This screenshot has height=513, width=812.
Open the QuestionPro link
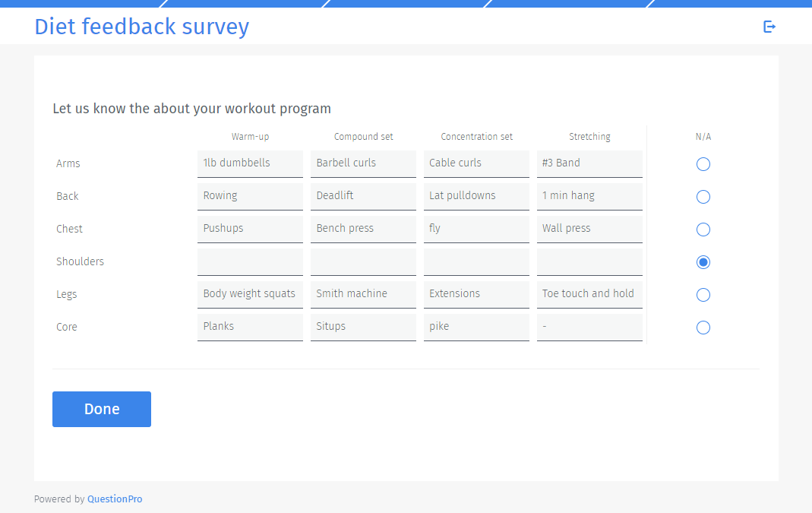pos(115,499)
